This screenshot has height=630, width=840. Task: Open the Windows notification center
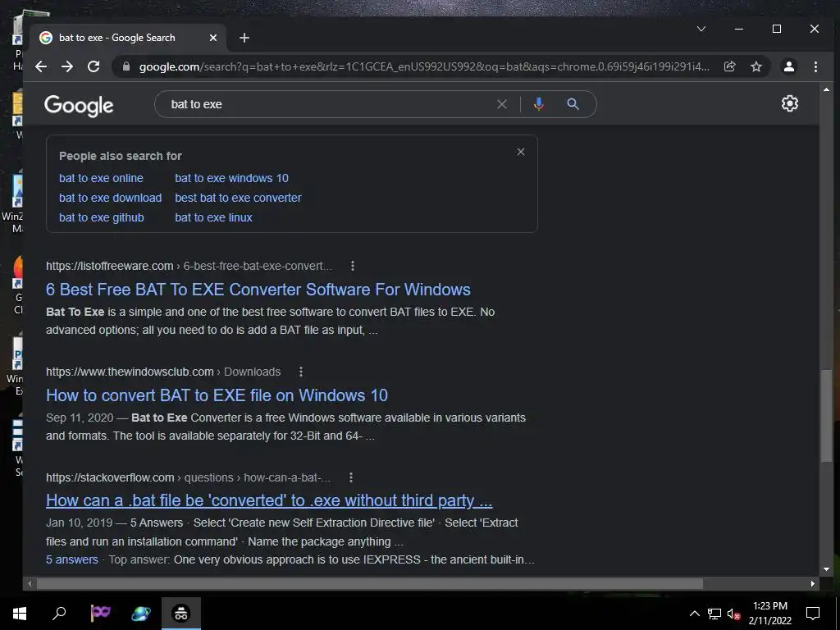813,614
